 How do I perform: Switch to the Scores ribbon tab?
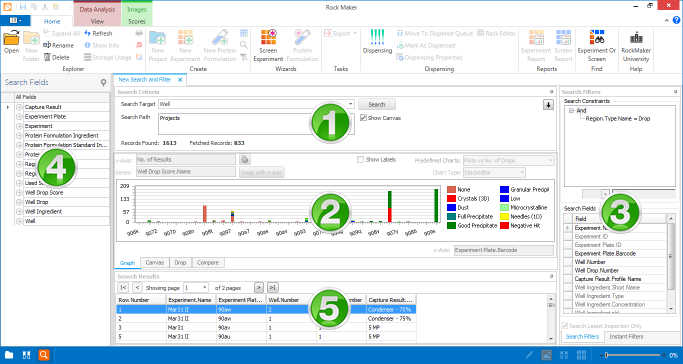click(x=137, y=21)
